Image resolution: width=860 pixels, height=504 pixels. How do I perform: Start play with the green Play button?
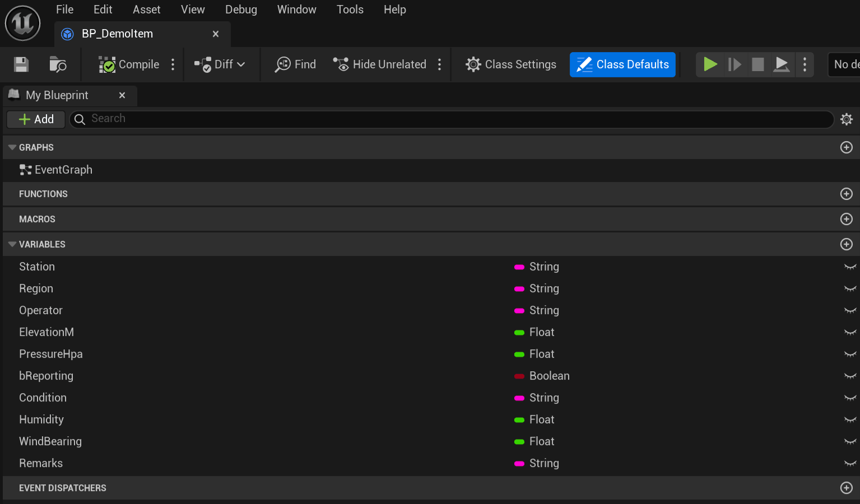click(710, 64)
